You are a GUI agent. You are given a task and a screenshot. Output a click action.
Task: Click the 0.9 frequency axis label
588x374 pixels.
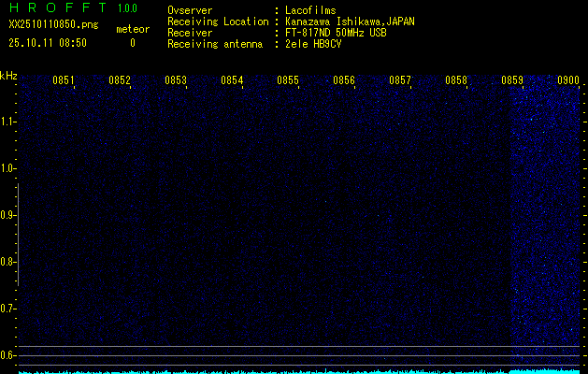[8, 215]
